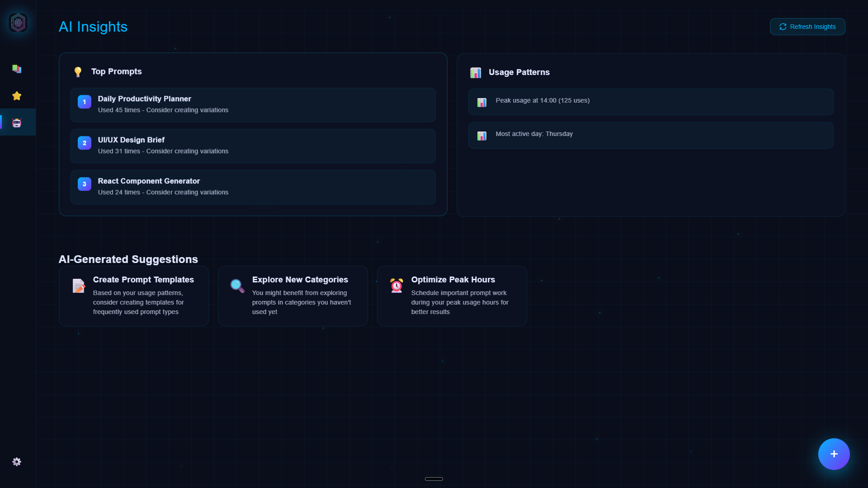Click the small handle at bottom center
Screen dimensions: 868x488
pos(434,479)
